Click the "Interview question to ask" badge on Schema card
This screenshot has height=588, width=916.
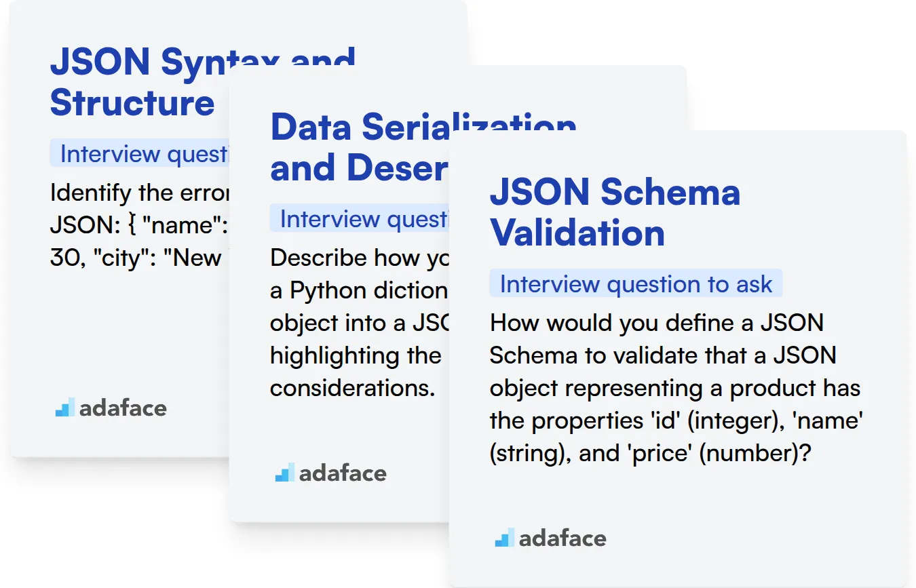(635, 284)
